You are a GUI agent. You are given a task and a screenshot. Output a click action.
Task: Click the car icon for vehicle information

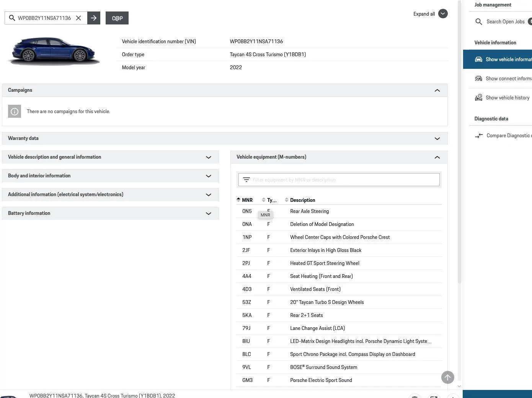(478, 59)
